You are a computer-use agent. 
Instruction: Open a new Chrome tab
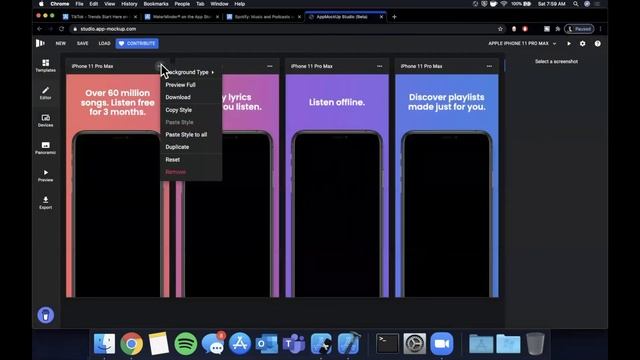394,17
